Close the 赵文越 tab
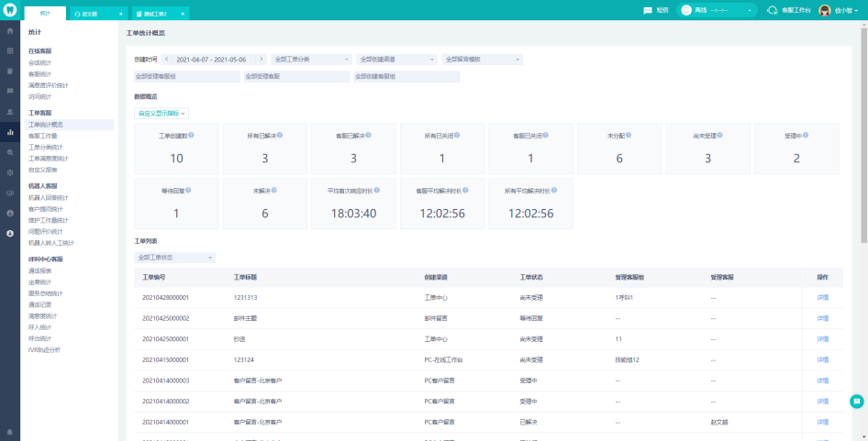Image resolution: width=868 pixels, height=441 pixels. tap(121, 15)
